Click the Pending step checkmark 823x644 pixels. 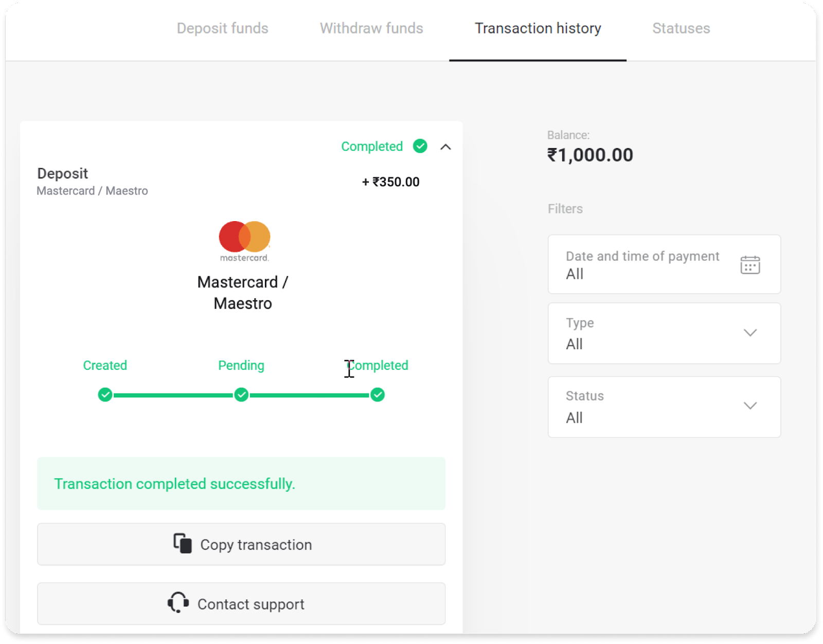[x=241, y=395]
